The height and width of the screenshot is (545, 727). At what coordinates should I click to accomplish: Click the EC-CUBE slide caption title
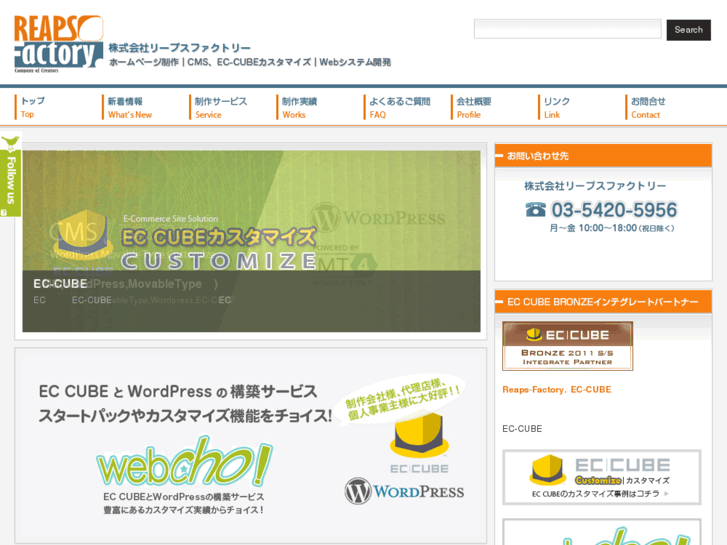tap(60, 283)
